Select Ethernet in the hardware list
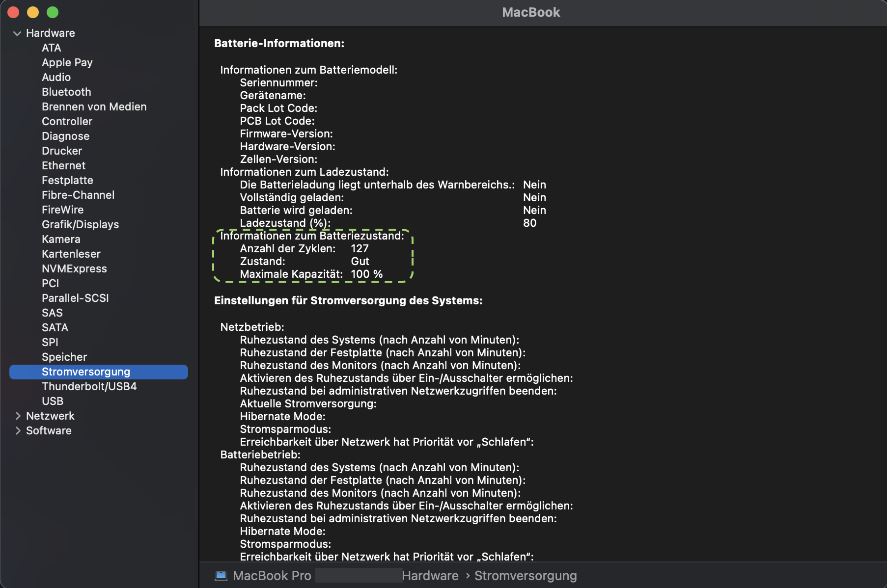The height and width of the screenshot is (588, 887). coord(63,166)
